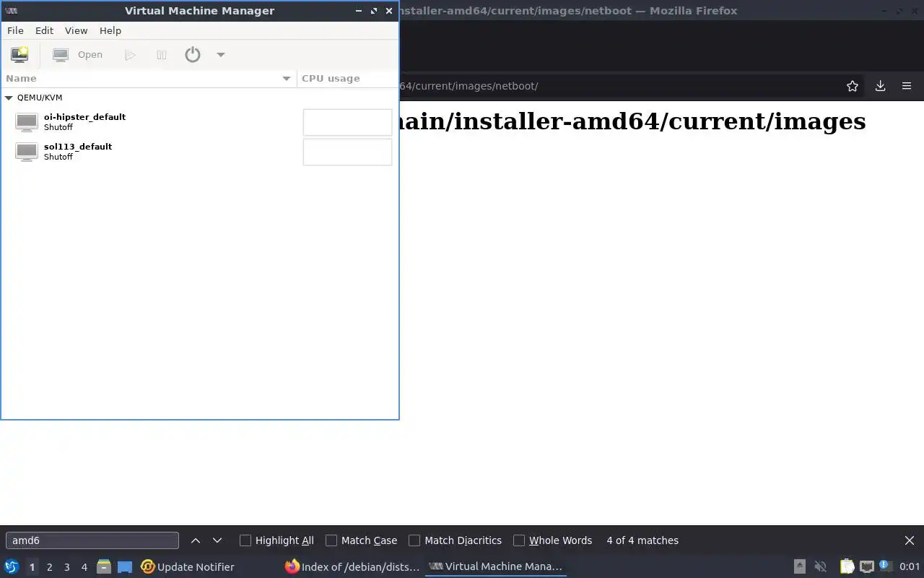Collapse the QEMU/KVM connection tree
The height and width of the screenshot is (578, 924).
[9, 98]
